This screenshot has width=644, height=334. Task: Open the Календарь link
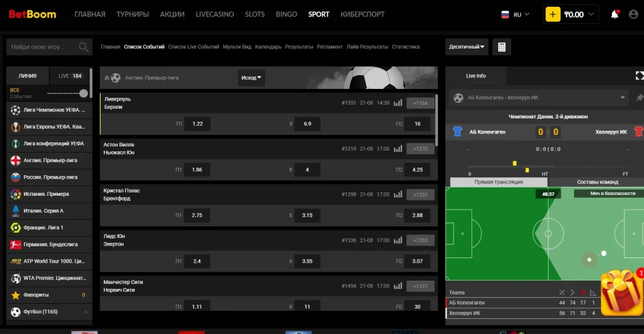268,47
